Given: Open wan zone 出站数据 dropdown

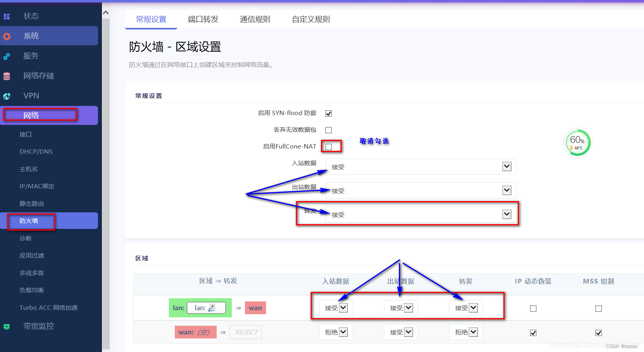Looking at the screenshot, I should pos(401,332).
